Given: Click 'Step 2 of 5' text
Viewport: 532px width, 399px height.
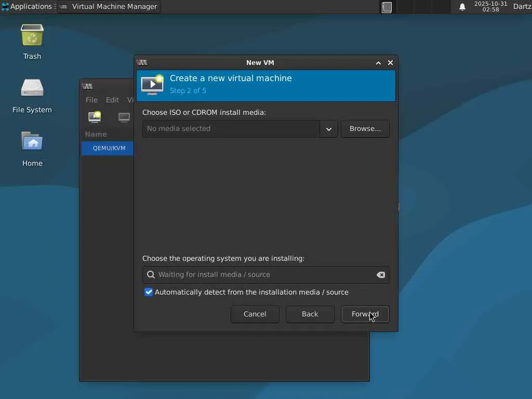Looking at the screenshot, I should coord(188,90).
